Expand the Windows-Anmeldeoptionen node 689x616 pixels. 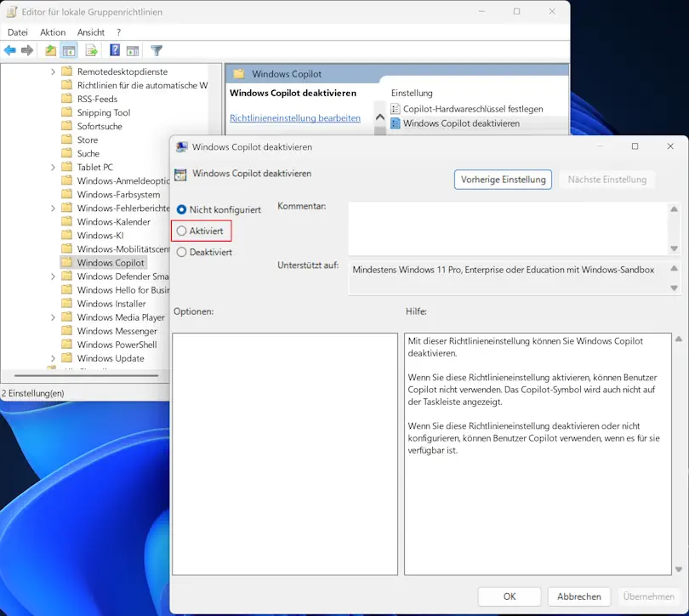[x=54, y=180]
